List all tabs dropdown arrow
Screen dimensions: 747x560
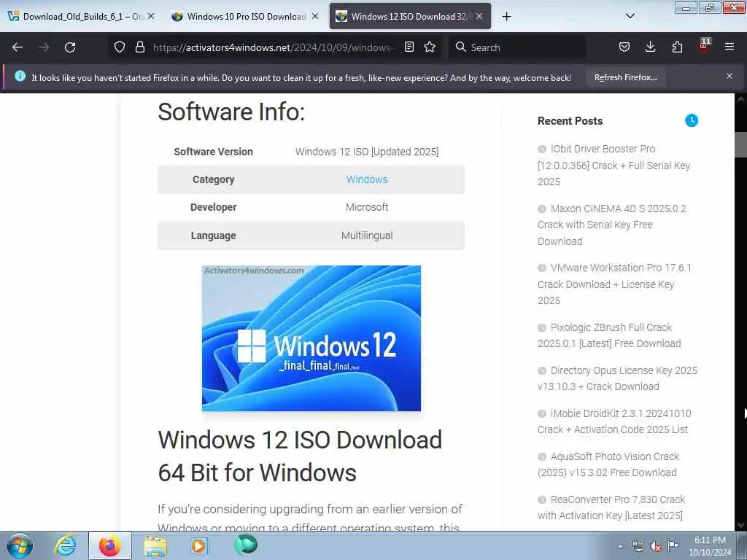point(630,16)
